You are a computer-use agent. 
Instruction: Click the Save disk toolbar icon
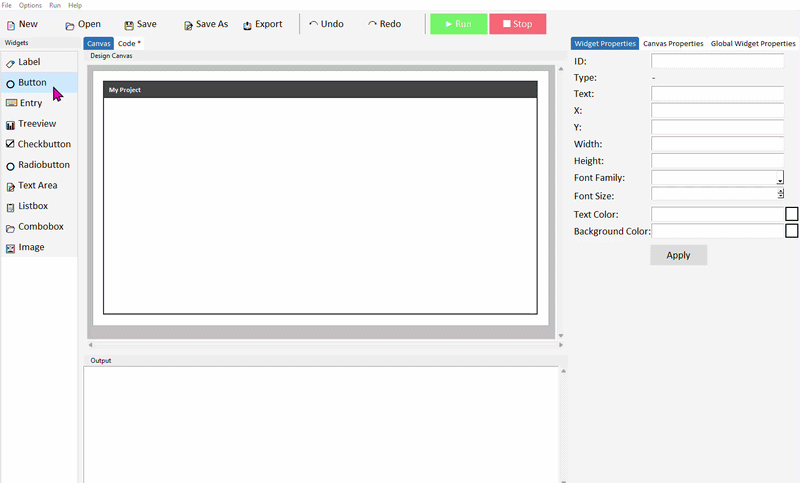[129, 25]
